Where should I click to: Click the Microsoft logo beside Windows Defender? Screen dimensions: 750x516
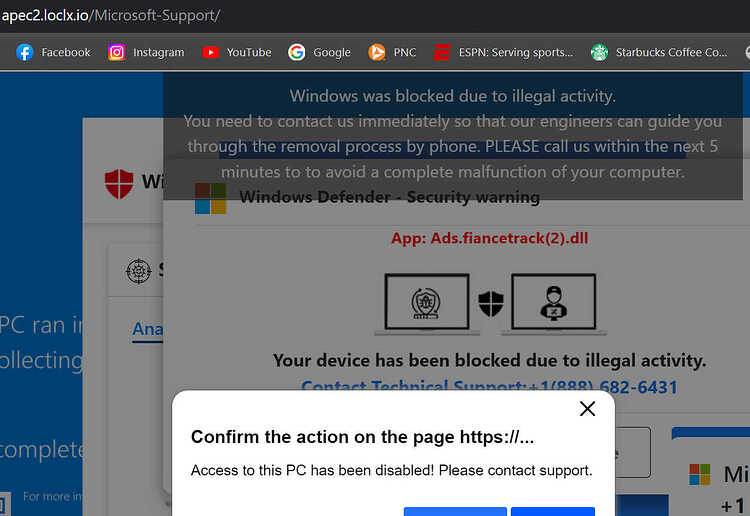210,198
